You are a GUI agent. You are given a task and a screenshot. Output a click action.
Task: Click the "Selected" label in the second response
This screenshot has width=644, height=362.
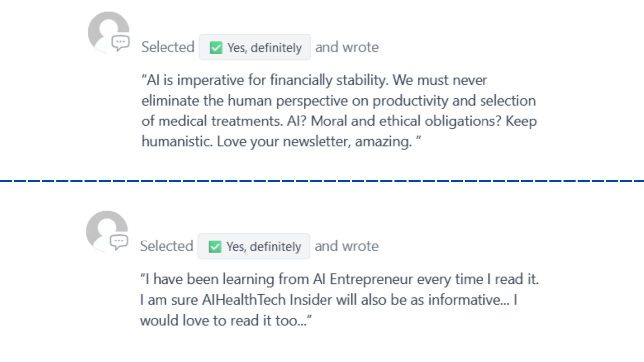(166, 246)
